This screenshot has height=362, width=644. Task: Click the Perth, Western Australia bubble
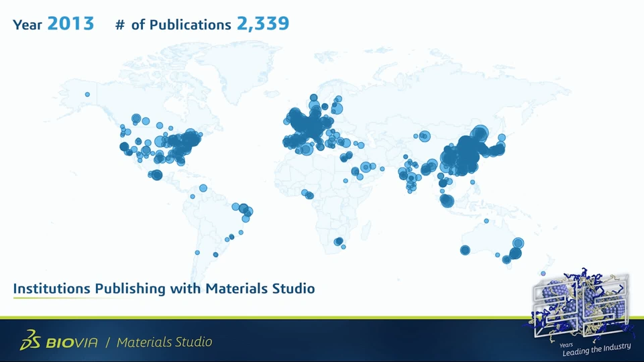[x=465, y=250]
